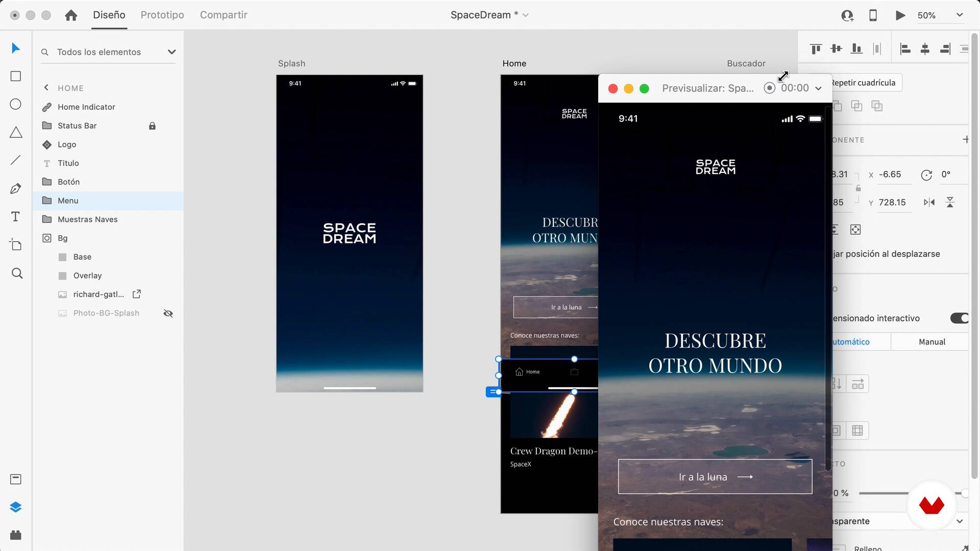
Task: Open linked richard-gatl image link icon
Action: pyautogui.click(x=136, y=294)
